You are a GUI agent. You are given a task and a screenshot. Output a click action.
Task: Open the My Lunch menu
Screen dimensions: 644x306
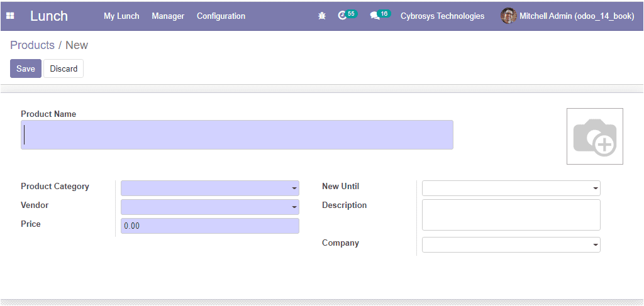[x=121, y=16]
